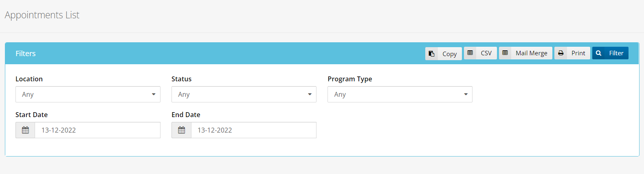This screenshot has height=174, width=644.
Task: Click the clipboard icon on Copy button
Action: click(x=431, y=54)
